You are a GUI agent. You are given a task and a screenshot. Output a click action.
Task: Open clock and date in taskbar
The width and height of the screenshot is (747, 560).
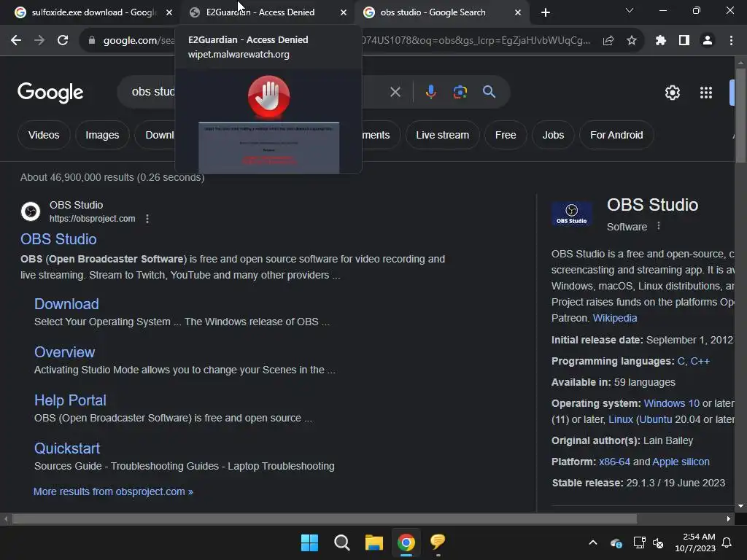[x=695, y=542]
